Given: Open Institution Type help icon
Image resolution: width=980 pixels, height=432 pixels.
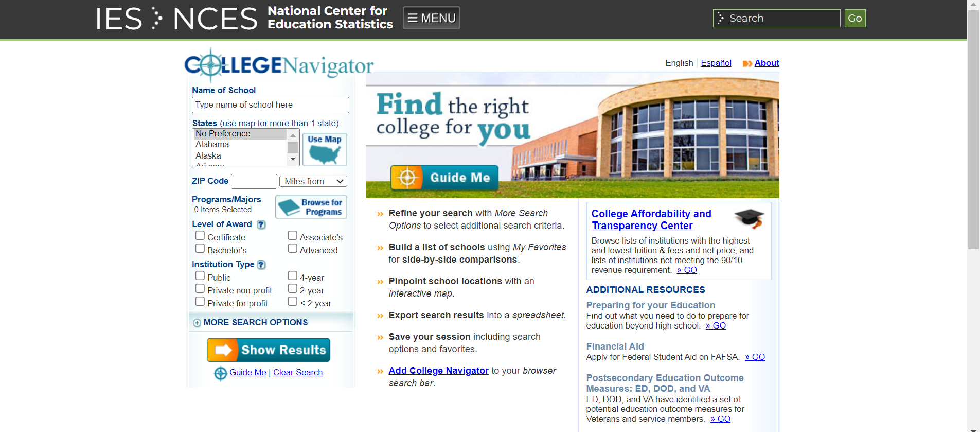Looking at the screenshot, I should click(x=261, y=265).
